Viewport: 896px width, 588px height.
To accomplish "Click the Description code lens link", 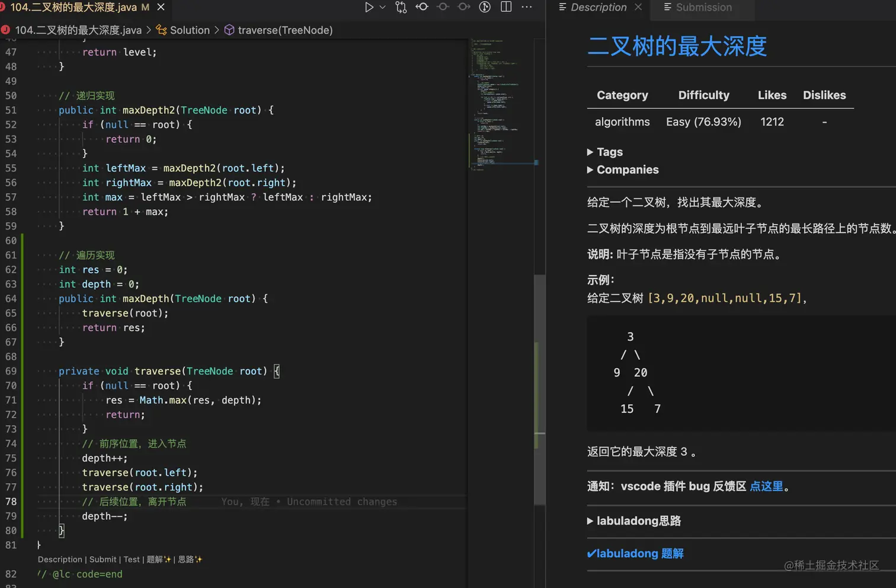I will click(x=60, y=560).
